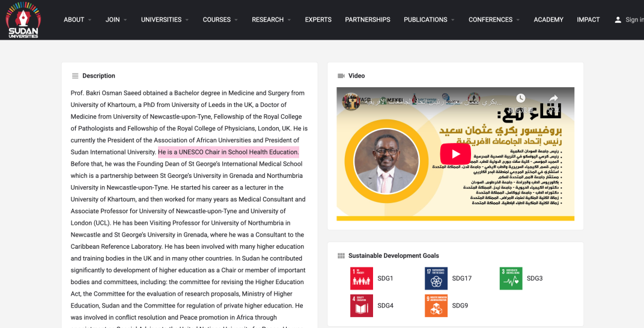Image resolution: width=644 pixels, height=328 pixels.
Task: Click the Watch Later clock icon
Action: coord(521,99)
